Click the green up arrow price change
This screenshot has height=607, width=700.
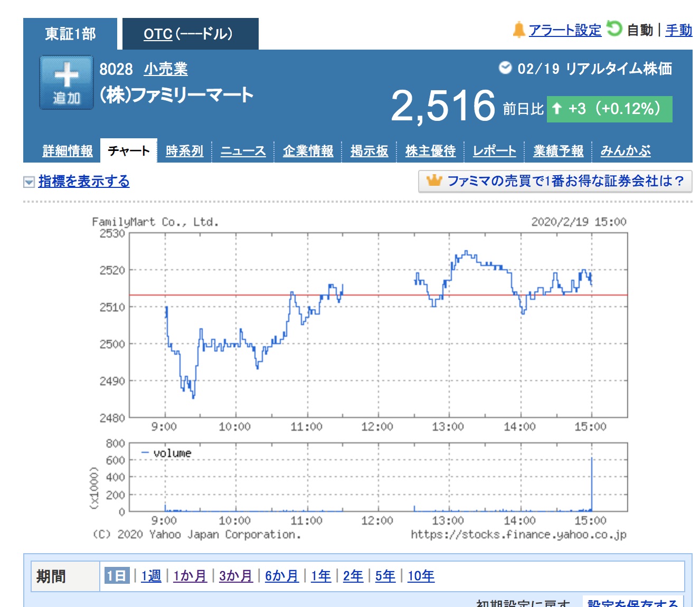click(x=556, y=109)
